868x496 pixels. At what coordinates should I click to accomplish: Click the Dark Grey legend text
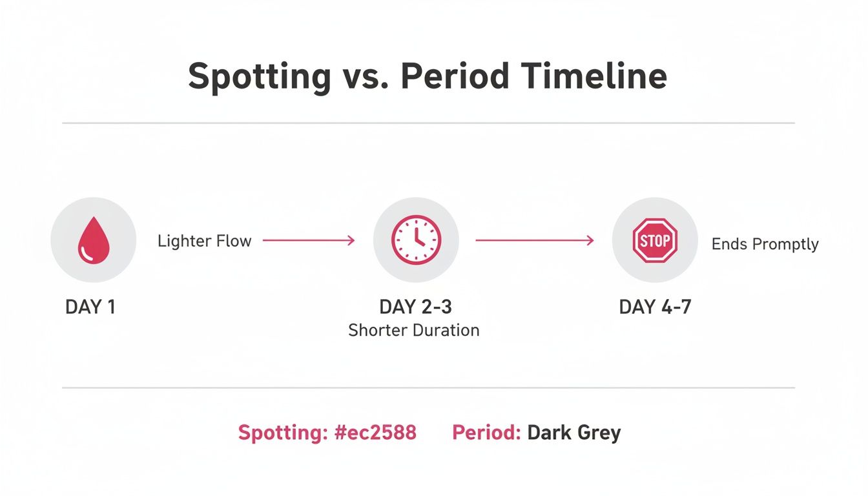coord(574,432)
